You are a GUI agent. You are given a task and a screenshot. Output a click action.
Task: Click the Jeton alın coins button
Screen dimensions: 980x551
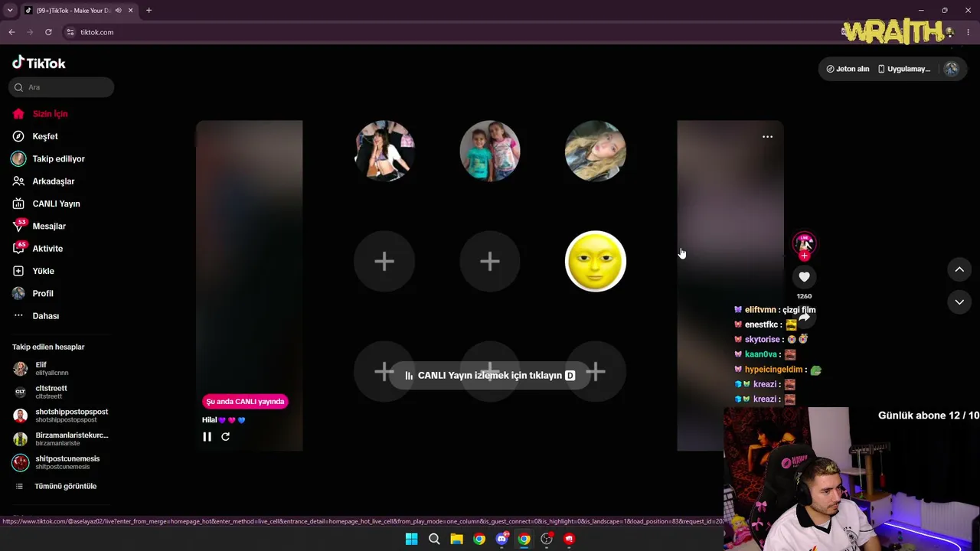click(848, 69)
